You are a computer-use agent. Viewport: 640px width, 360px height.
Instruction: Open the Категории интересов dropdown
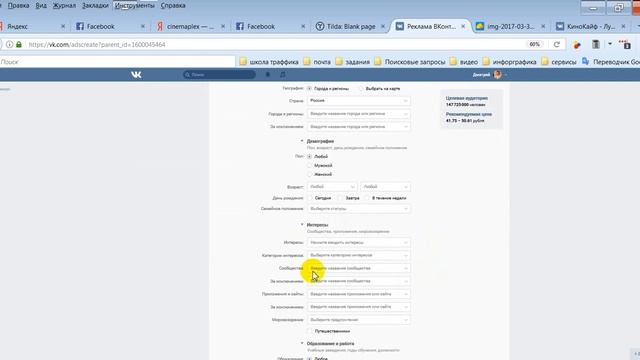point(359,255)
